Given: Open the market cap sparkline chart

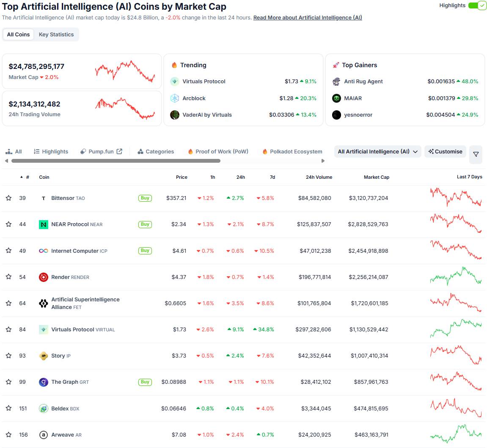Looking at the screenshot, I should 125,71.
